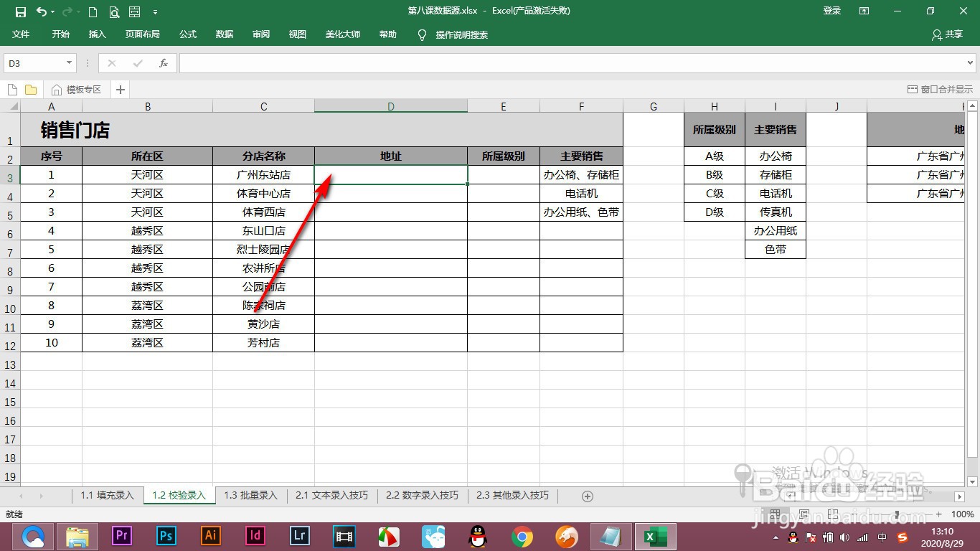Screen dimensions: 980x551
Task: Expand the Name Box dropdown arrow
Action: pyautogui.click(x=70, y=63)
